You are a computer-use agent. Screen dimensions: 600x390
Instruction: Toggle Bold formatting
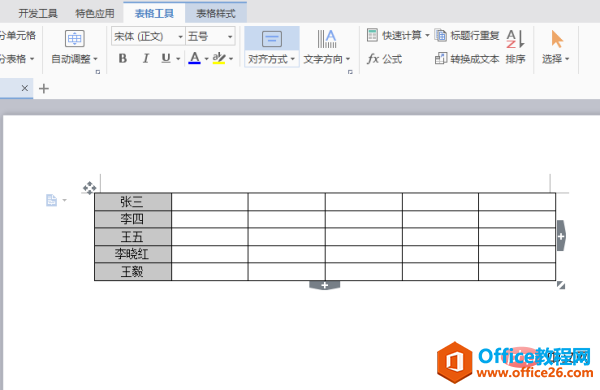122,59
